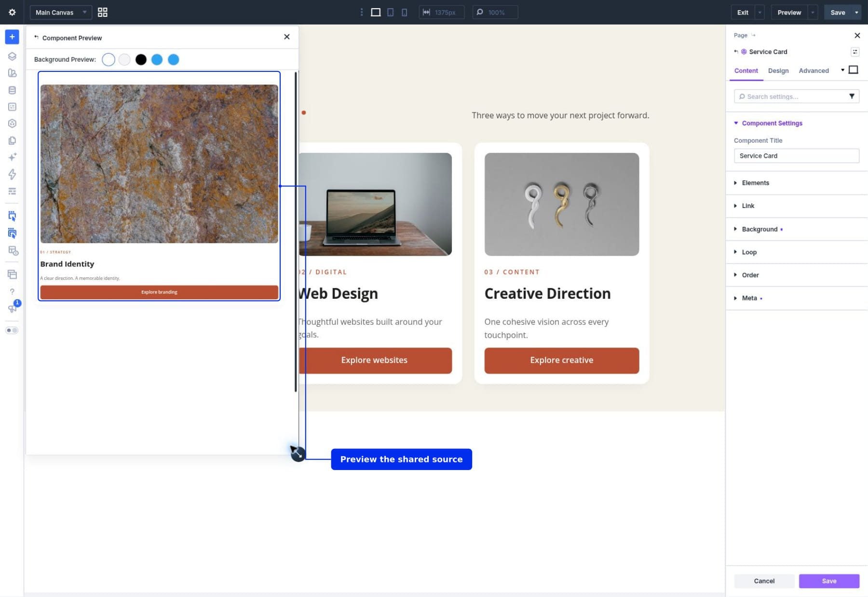Open the form-like panel icon in sidebar

(12, 107)
